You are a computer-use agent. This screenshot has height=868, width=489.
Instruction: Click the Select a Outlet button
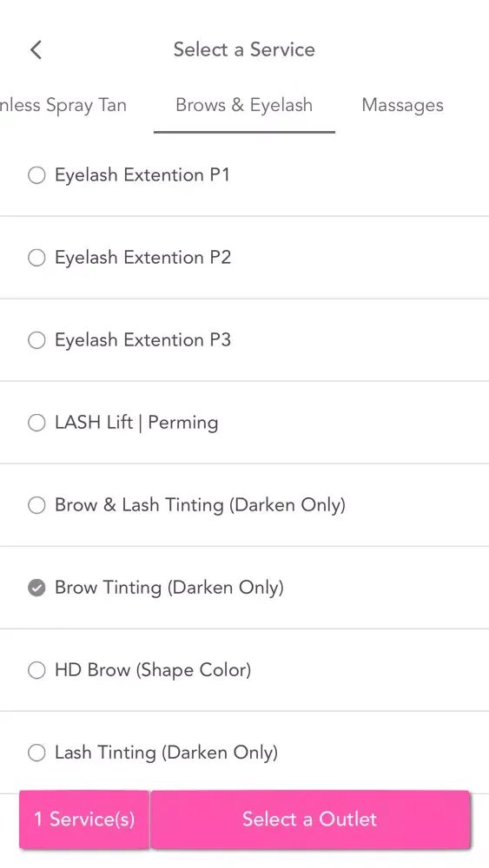tap(310, 819)
